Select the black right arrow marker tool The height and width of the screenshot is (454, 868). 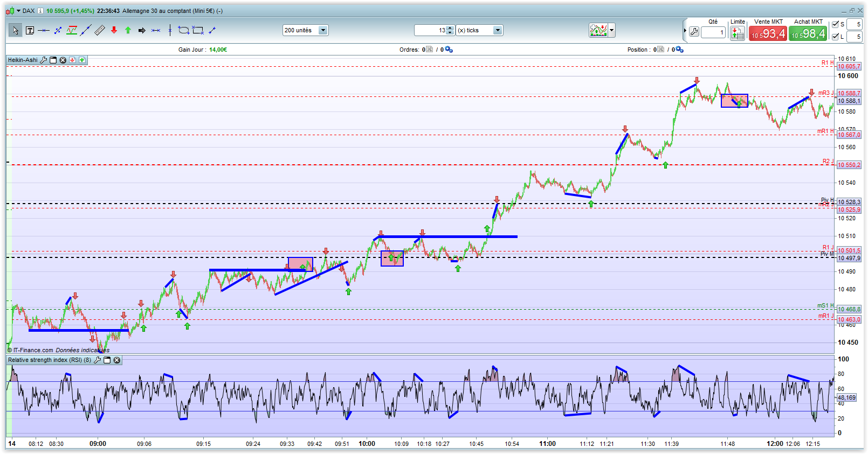point(142,31)
